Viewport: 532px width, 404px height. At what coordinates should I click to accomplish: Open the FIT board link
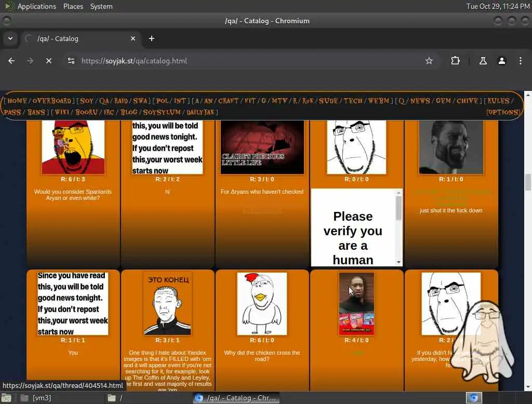tap(250, 101)
